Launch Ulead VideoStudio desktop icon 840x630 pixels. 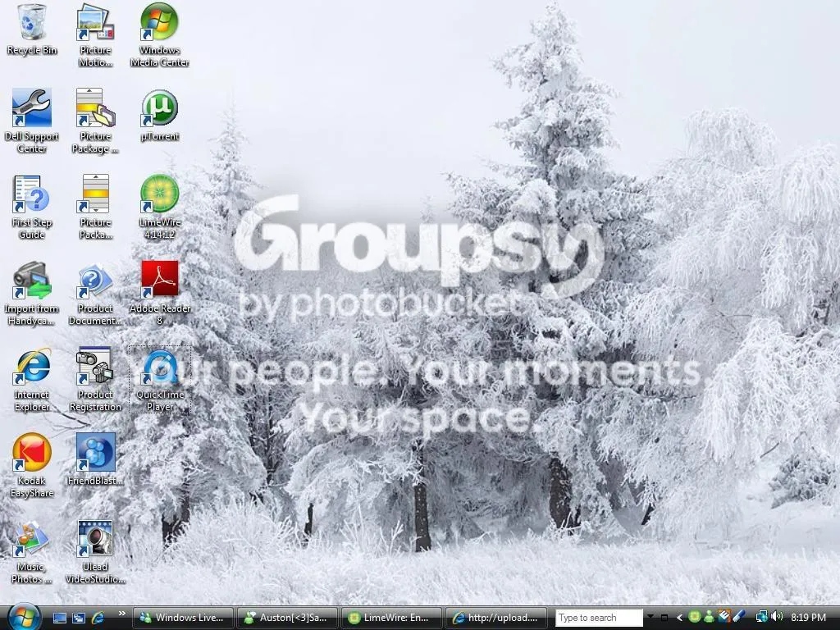coord(95,553)
